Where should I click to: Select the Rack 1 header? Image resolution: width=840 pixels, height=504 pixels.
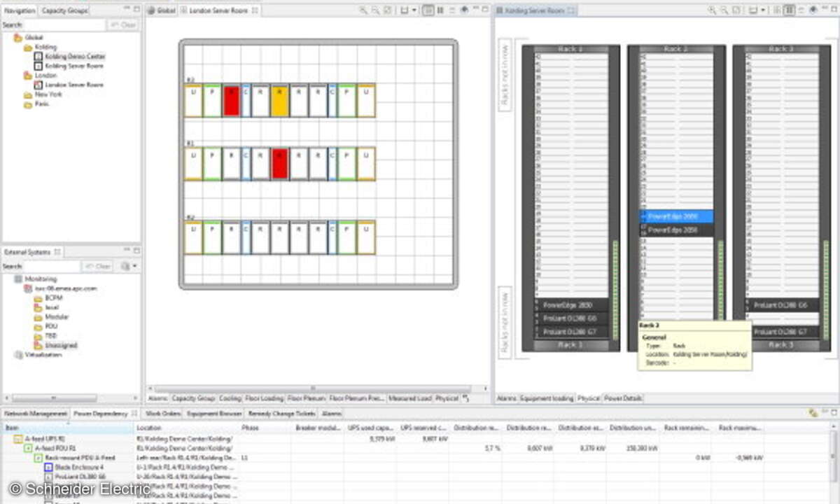pos(570,49)
